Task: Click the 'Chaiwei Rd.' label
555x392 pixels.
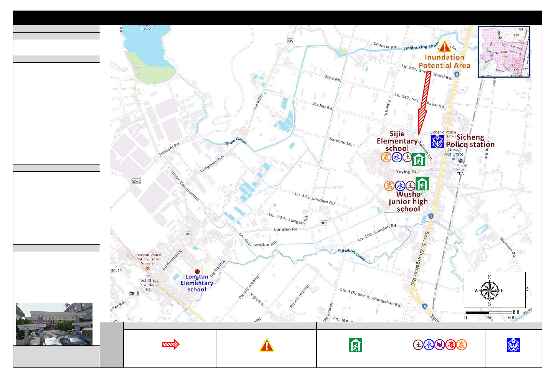Action: 385,45
